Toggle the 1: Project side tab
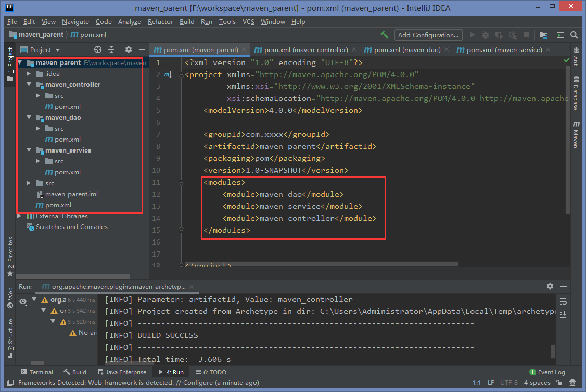 pos(10,64)
